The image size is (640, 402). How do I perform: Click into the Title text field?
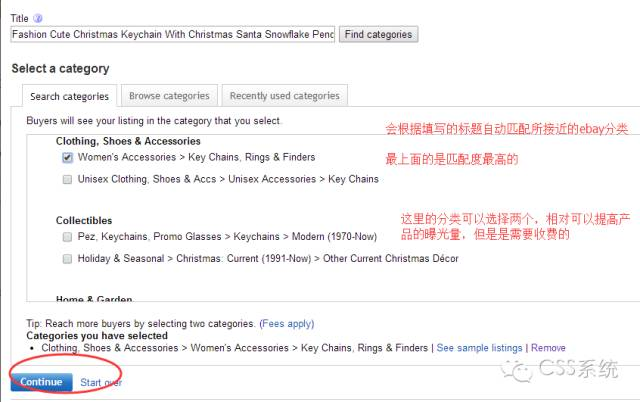(x=172, y=34)
